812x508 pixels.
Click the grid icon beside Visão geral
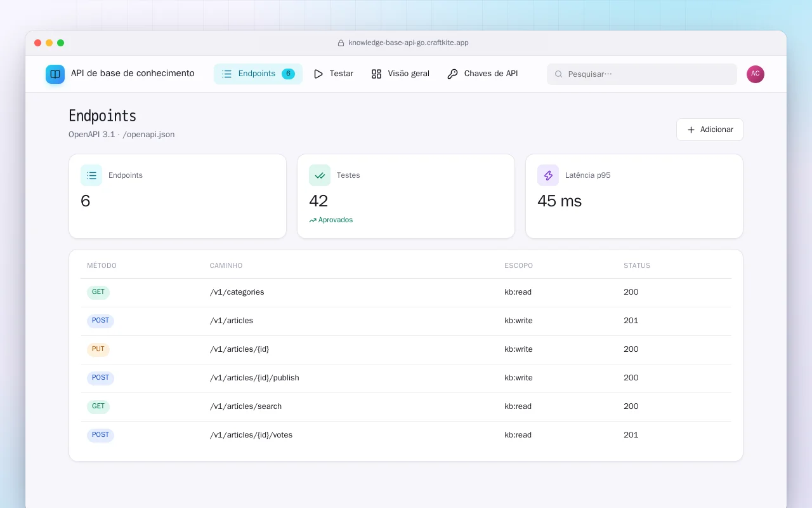376,74
